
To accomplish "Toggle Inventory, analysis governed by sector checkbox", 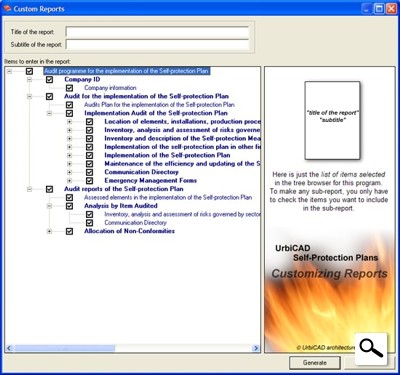I will pos(89,214).
